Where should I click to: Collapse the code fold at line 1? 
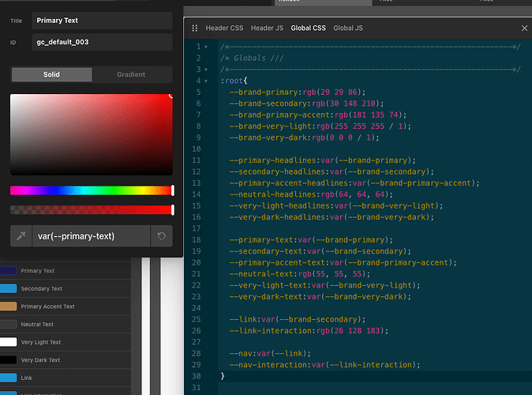tap(206, 47)
